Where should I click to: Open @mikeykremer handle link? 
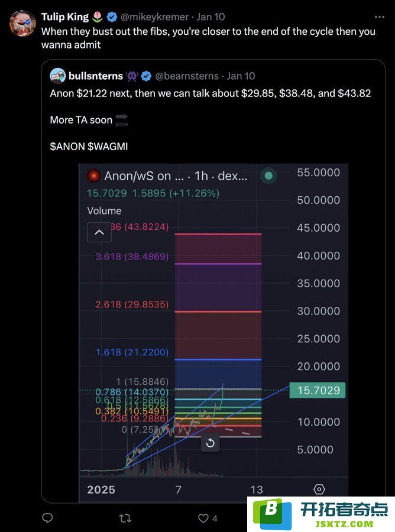pos(154,17)
